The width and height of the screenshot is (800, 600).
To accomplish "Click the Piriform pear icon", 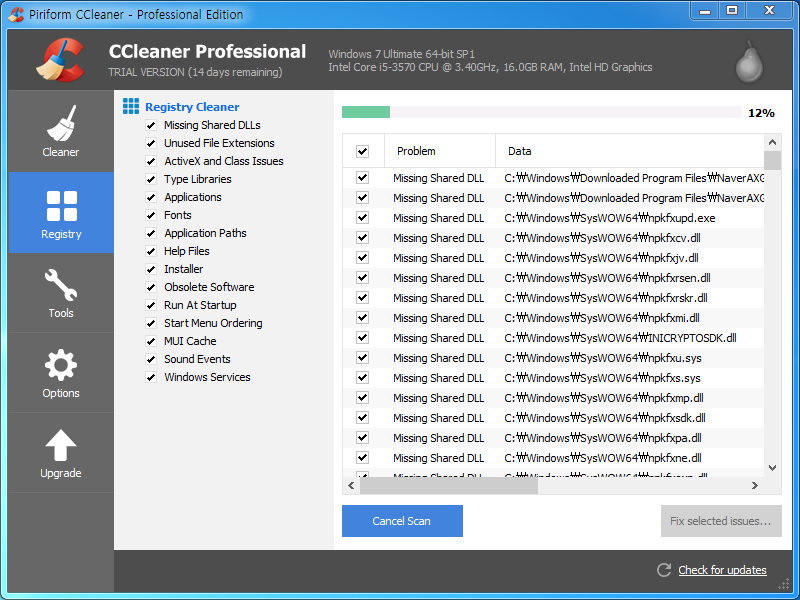I will tap(749, 61).
